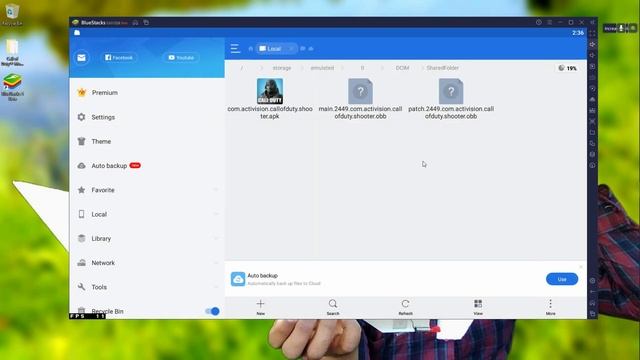Click SharedFolder in the breadcrumb path
This screenshot has height=360, width=640.
(442, 68)
